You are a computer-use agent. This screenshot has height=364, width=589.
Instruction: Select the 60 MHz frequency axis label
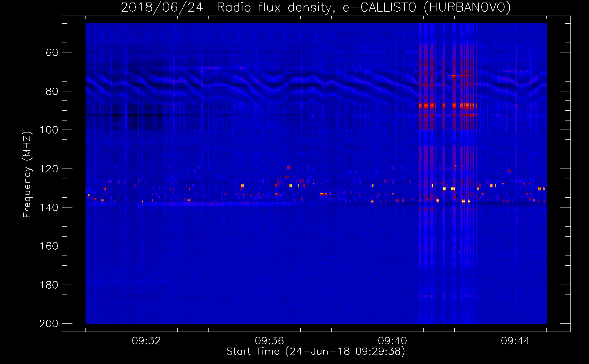coord(52,53)
